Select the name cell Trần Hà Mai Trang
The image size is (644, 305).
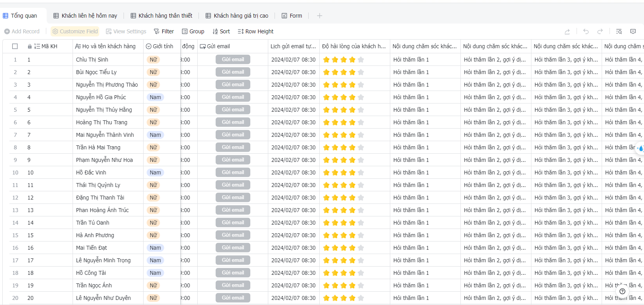click(x=108, y=147)
